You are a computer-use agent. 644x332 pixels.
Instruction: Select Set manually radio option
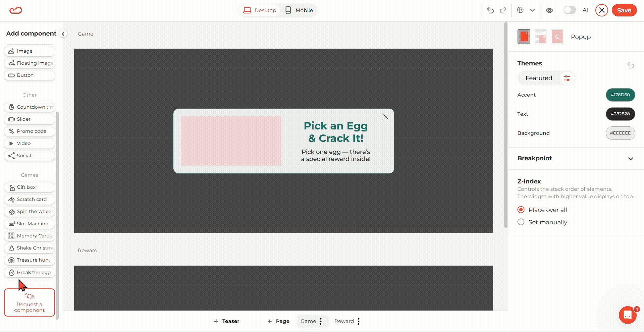(521, 222)
